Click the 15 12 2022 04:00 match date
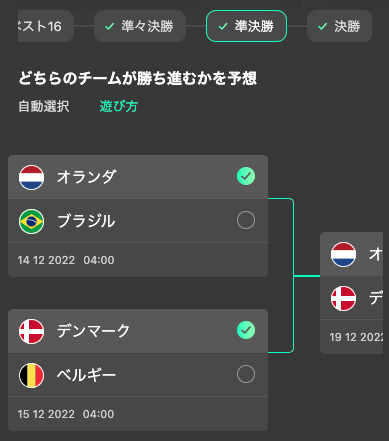Viewport: 389px width, 441px height. click(x=66, y=414)
